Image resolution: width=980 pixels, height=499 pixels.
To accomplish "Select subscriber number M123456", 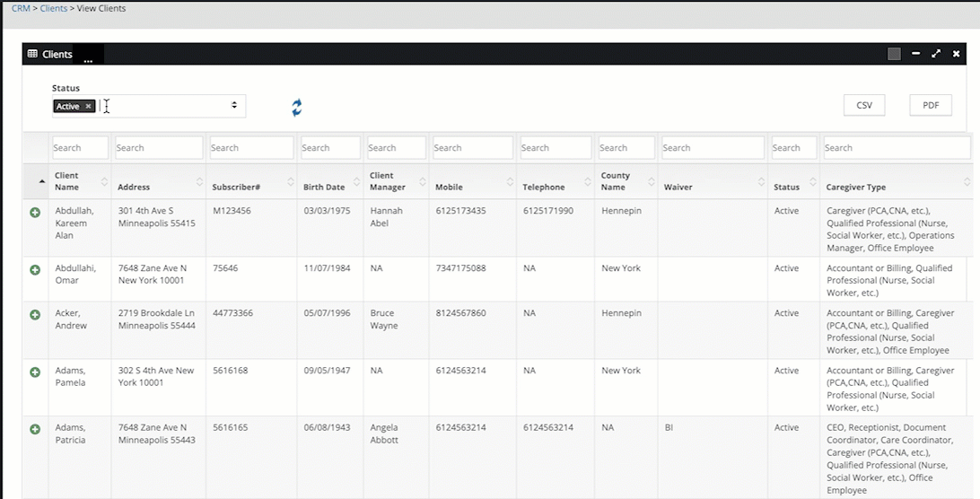I will 232,211.
